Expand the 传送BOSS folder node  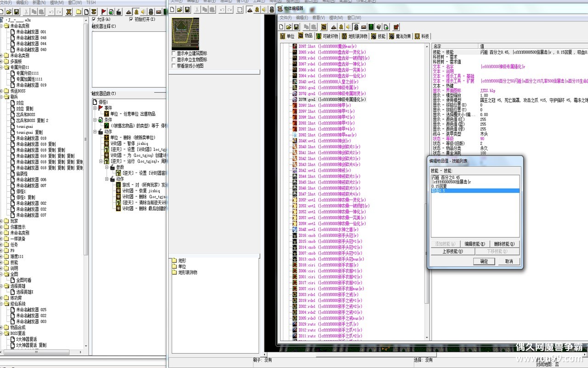[2, 91]
